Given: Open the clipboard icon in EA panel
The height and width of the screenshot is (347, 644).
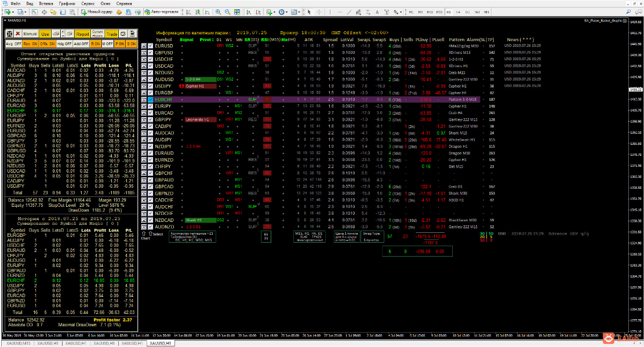Looking at the screenshot, I should click(x=132, y=34).
